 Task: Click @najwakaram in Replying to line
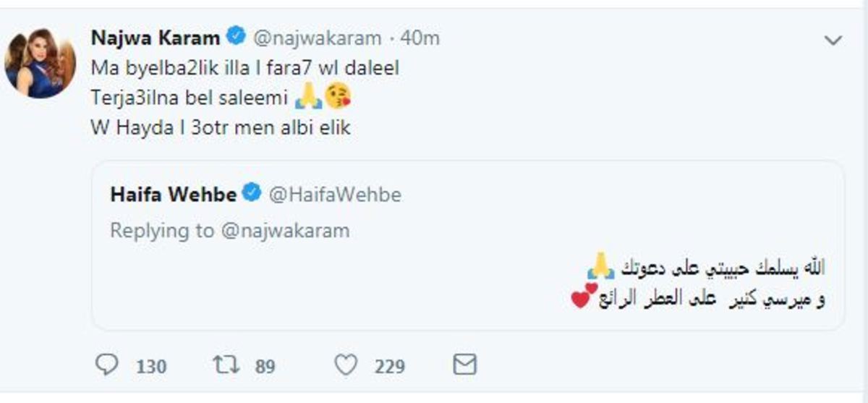285,230
